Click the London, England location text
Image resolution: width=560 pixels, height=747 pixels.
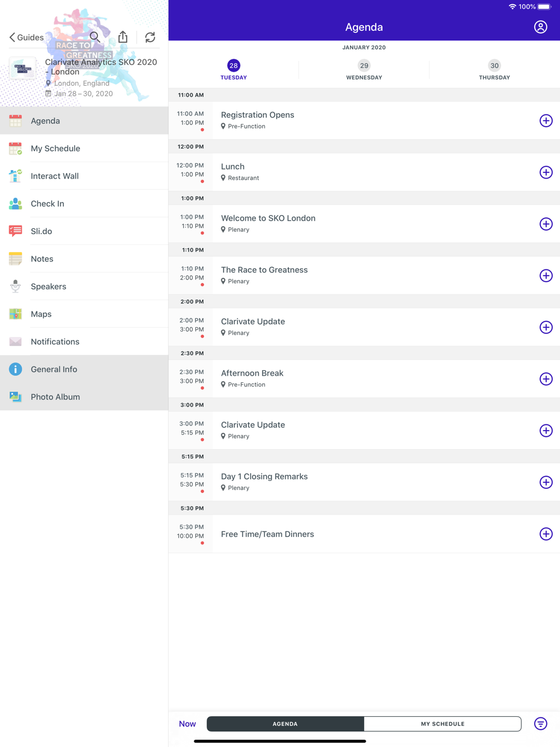click(82, 83)
